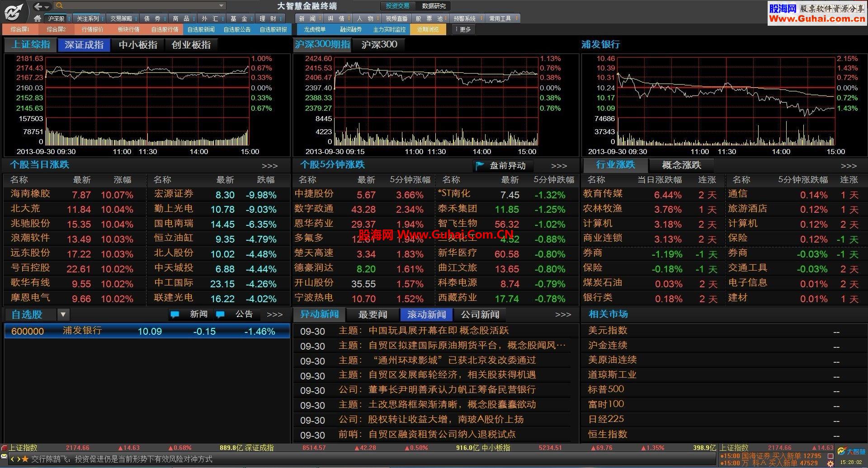This screenshot has width=868, height=468.
Task: Expand the 常用工具 menu dots
Action: pos(516,19)
